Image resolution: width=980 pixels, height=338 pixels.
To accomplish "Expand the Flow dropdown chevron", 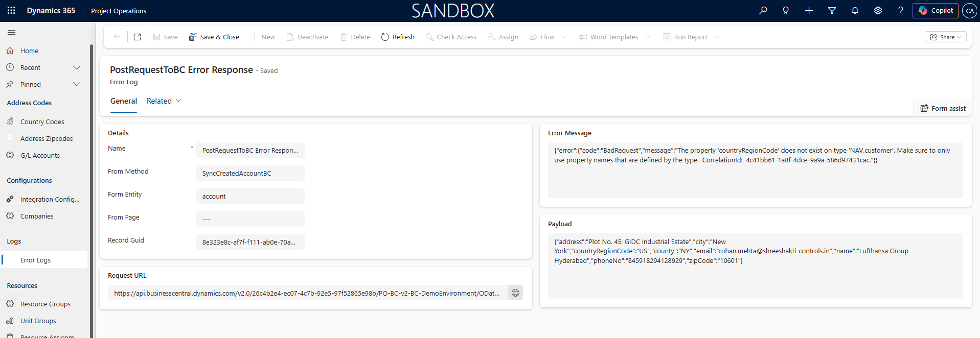I will 564,37.
